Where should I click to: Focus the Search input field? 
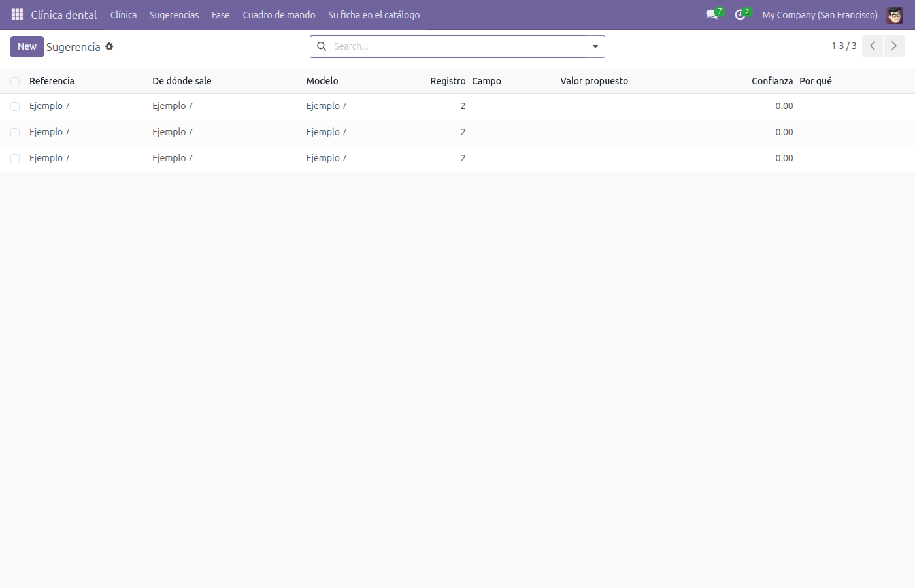point(457,46)
